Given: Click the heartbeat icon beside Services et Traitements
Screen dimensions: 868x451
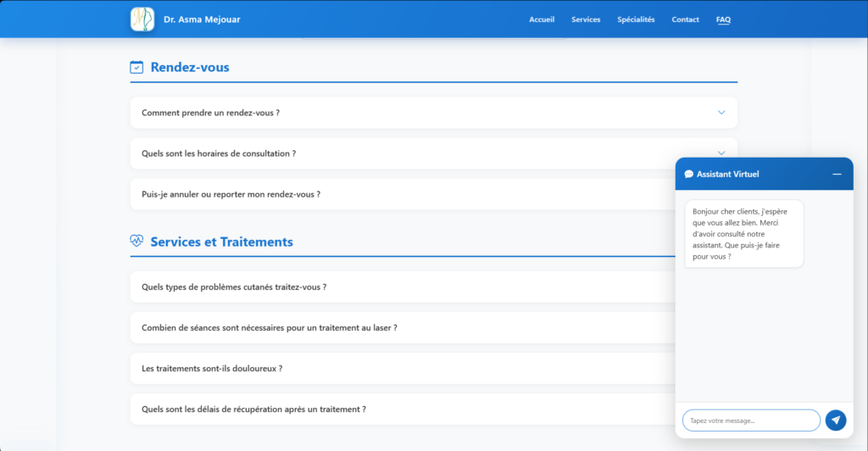Looking at the screenshot, I should pyautogui.click(x=136, y=241).
